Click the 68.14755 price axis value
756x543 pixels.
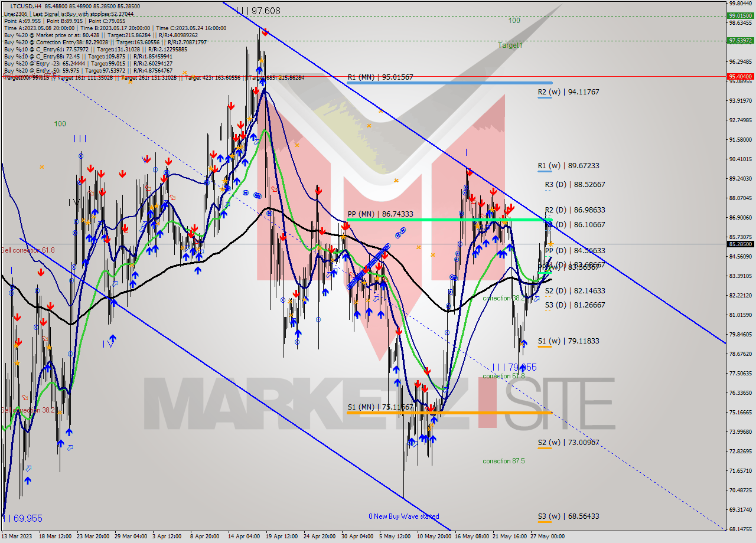pyautogui.click(x=740, y=529)
